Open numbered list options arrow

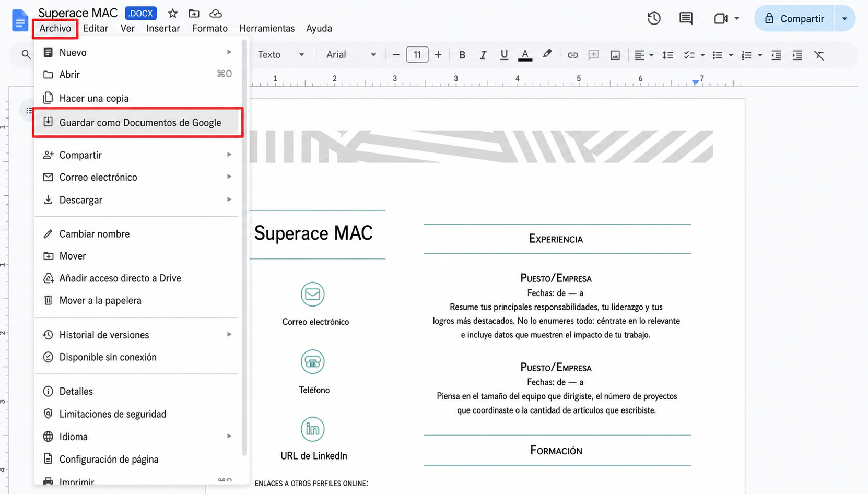(760, 55)
